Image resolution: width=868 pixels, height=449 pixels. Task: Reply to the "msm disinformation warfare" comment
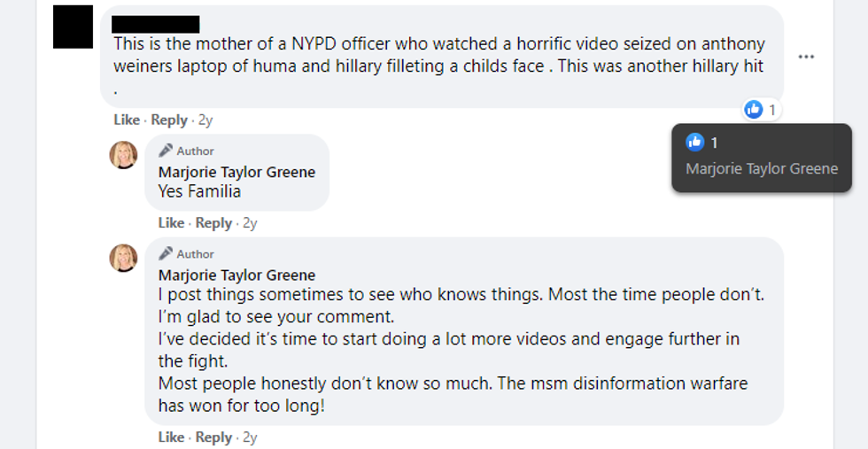(213, 437)
